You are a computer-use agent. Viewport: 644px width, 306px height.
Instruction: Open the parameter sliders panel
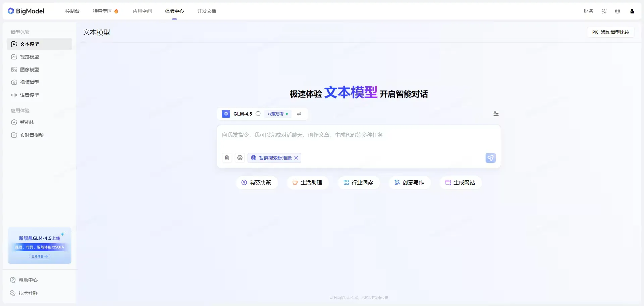point(496,114)
